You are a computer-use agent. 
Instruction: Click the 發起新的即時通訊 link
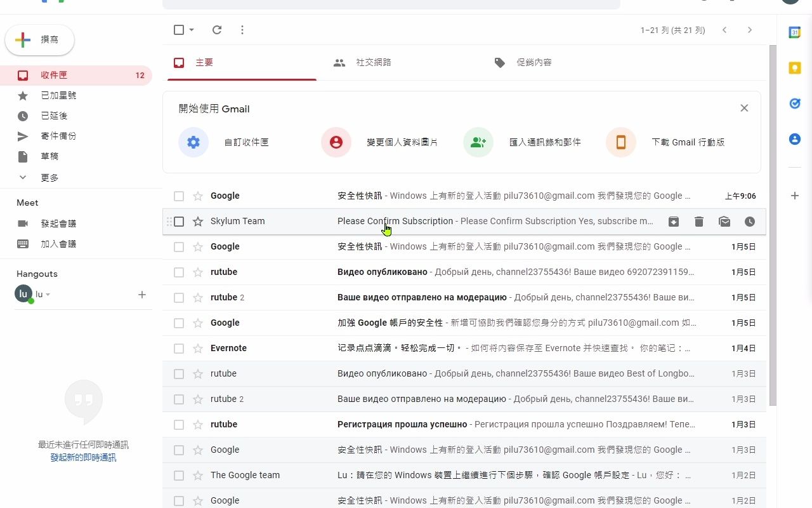84,457
